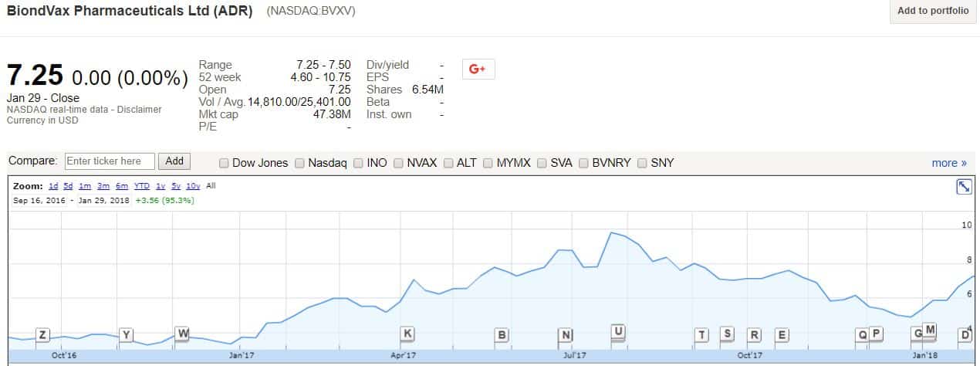980x366 pixels.
Task: Switch chart zoom to 5y
Action: (176, 186)
